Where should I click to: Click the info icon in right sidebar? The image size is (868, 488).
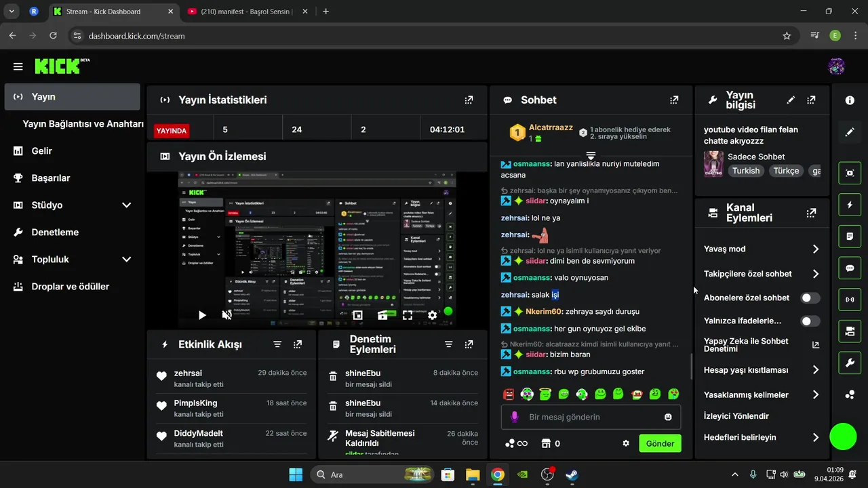850,100
